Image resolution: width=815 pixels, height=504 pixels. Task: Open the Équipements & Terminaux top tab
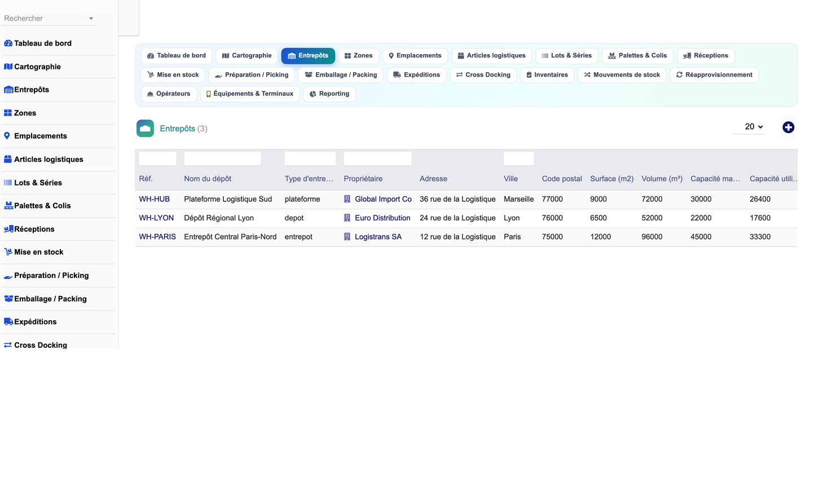click(250, 94)
